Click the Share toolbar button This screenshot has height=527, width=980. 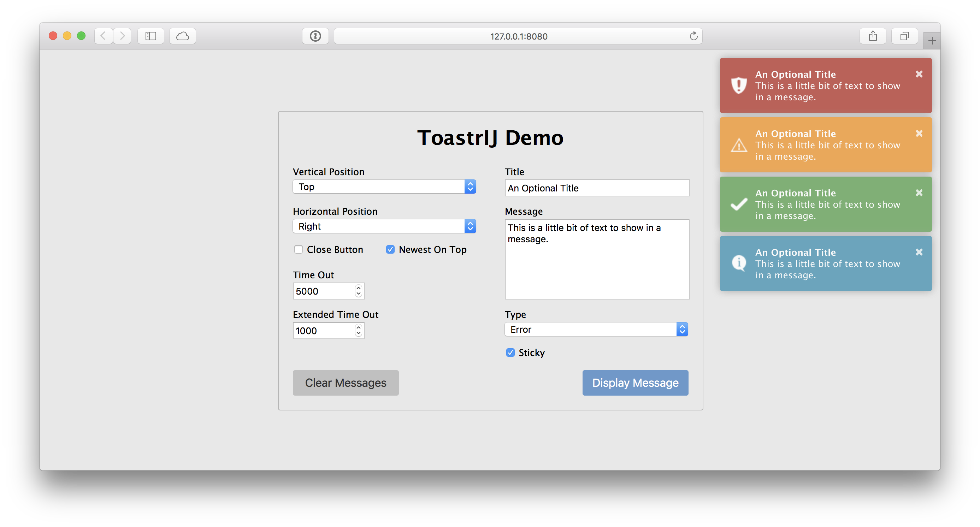tap(873, 36)
